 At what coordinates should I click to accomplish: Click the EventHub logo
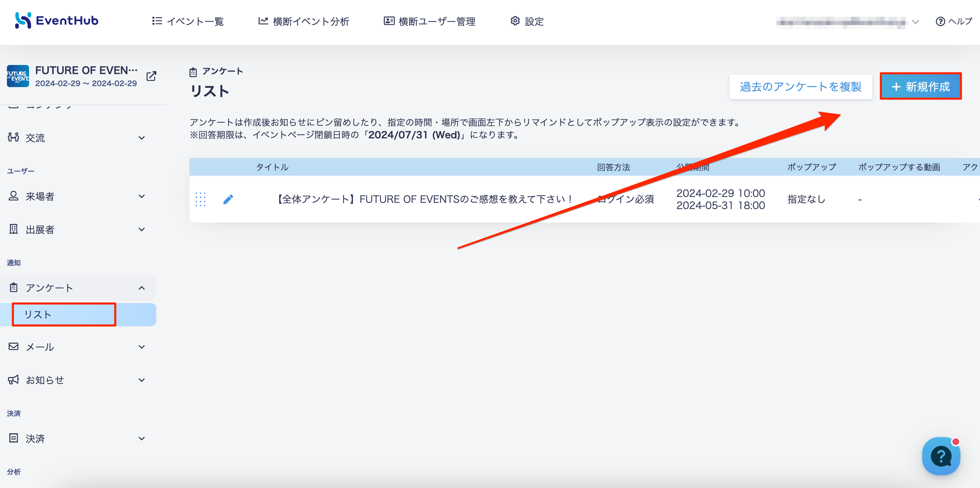[57, 20]
